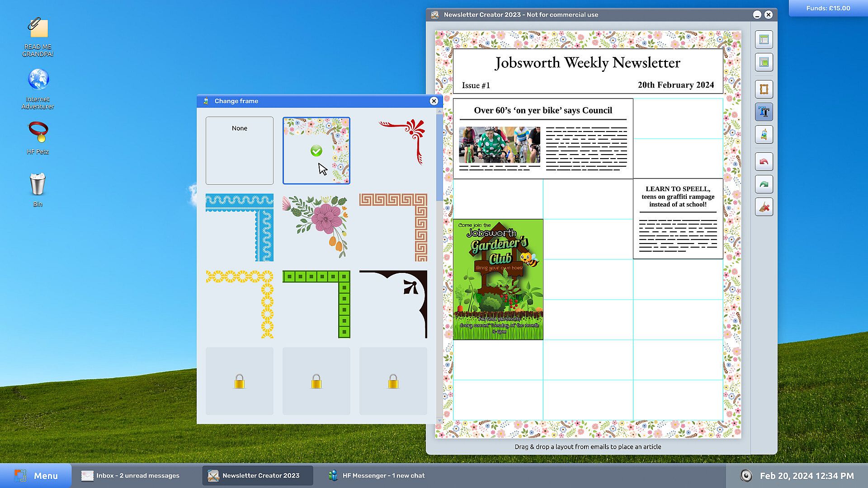
Task: Select the green square block frame
Action: tap(316, 304)
